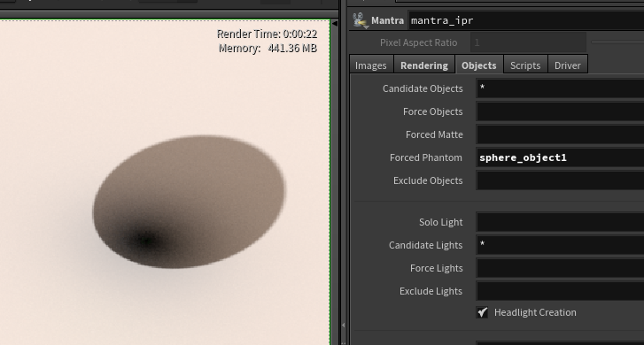The height and width of the screenshot is (345, 644).
Task: Click the mantra_ipr node name field
Action: 525,20
